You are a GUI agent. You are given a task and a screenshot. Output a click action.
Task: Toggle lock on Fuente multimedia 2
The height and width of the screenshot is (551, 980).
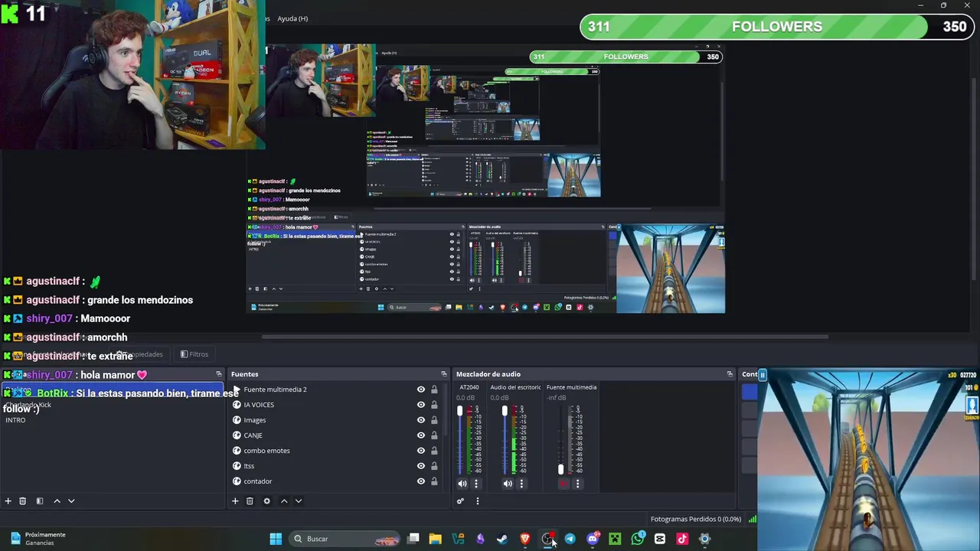click(x=434, y=390)
